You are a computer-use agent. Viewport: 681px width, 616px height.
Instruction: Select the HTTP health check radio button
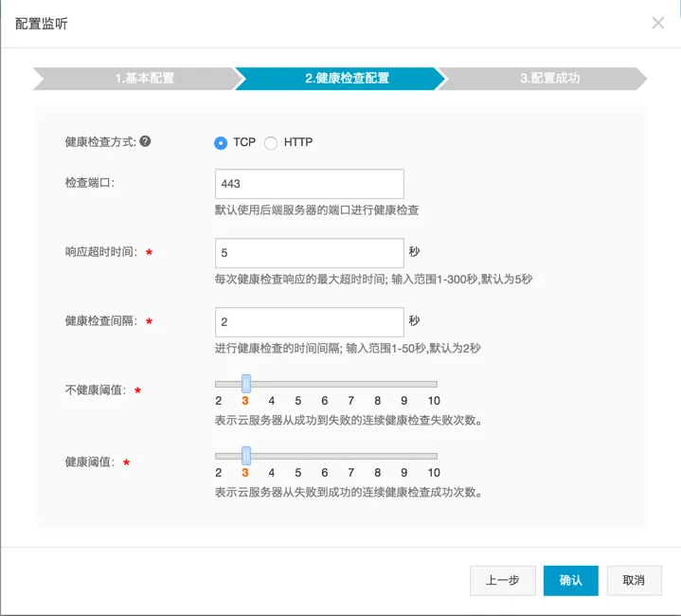271,143
